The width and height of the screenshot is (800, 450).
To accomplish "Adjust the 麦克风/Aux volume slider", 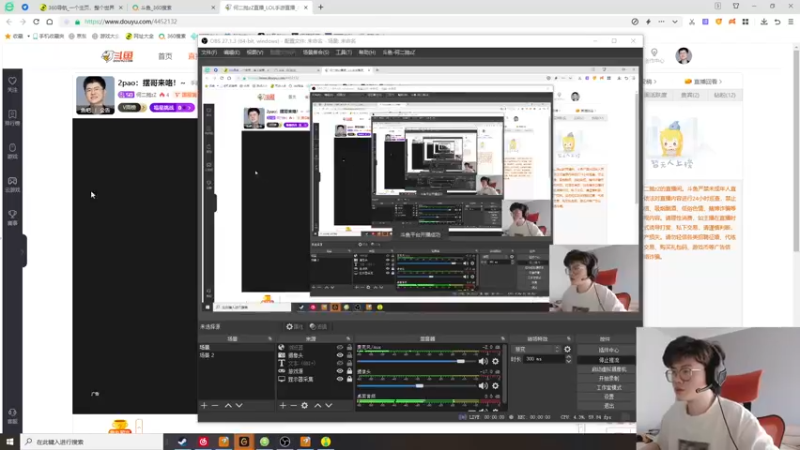I will tap(417, 361).
